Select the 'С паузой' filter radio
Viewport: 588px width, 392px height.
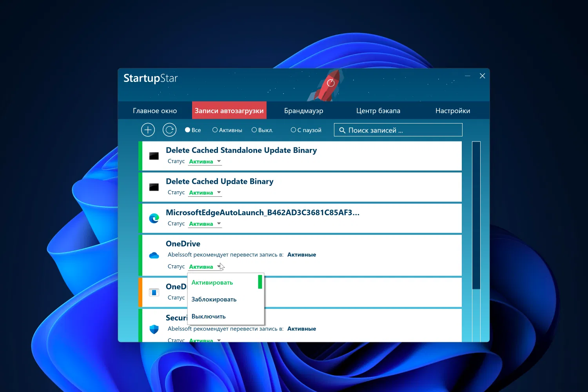pyautogui.click(x=306, y=130)
